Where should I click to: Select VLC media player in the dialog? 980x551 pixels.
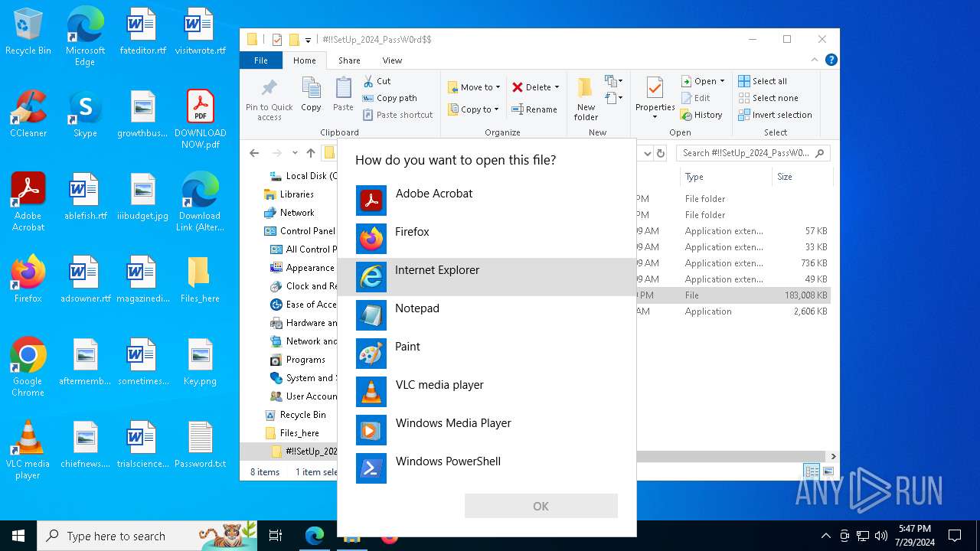point(486,392)
